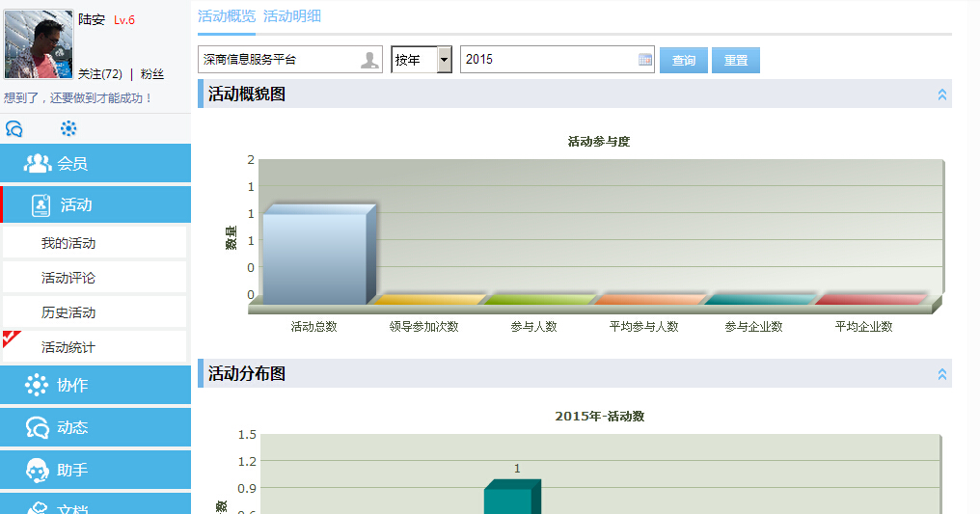Click the 会员 members group icon

coord(38,163)
